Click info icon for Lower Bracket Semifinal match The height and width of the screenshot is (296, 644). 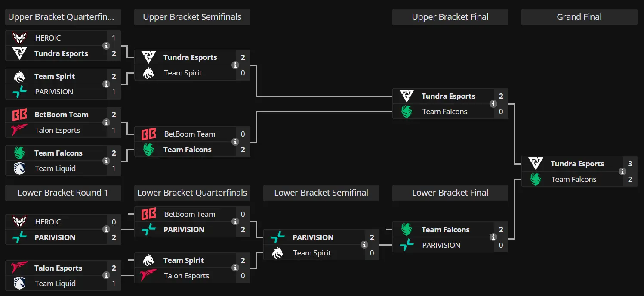(x=364, y=245)
